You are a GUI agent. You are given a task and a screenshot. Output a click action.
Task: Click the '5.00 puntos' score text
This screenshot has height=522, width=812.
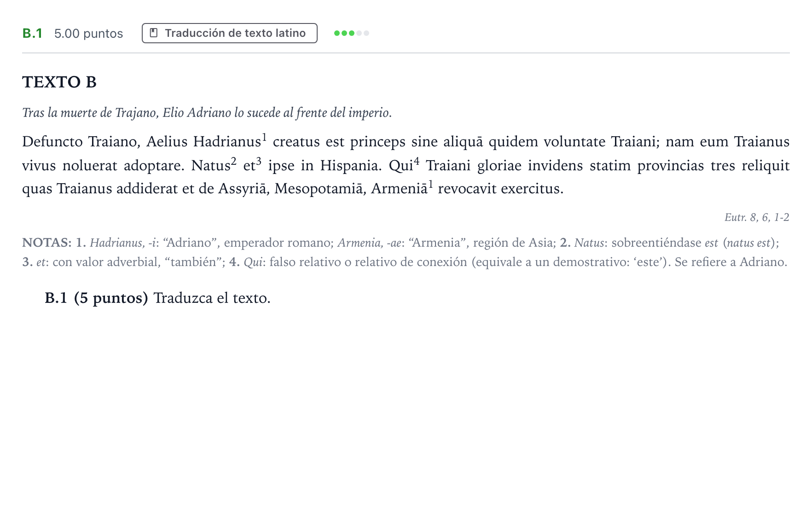88,34
